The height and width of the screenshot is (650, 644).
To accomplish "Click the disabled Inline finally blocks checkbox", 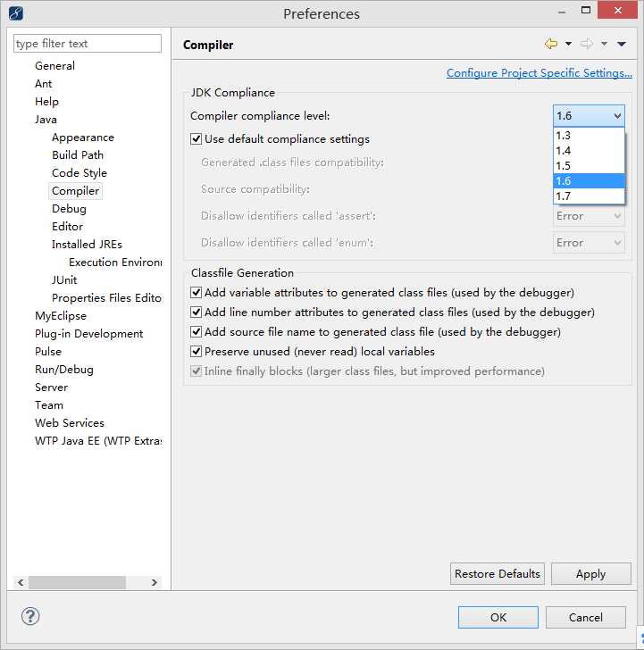I will [197, 371].
